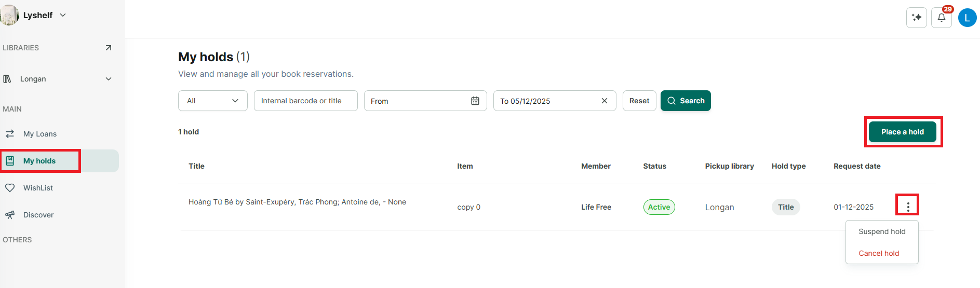Expand the Lyshelf workspace chevron
Image resolution: width=980 pixels, height=288 pixels.
63,15
